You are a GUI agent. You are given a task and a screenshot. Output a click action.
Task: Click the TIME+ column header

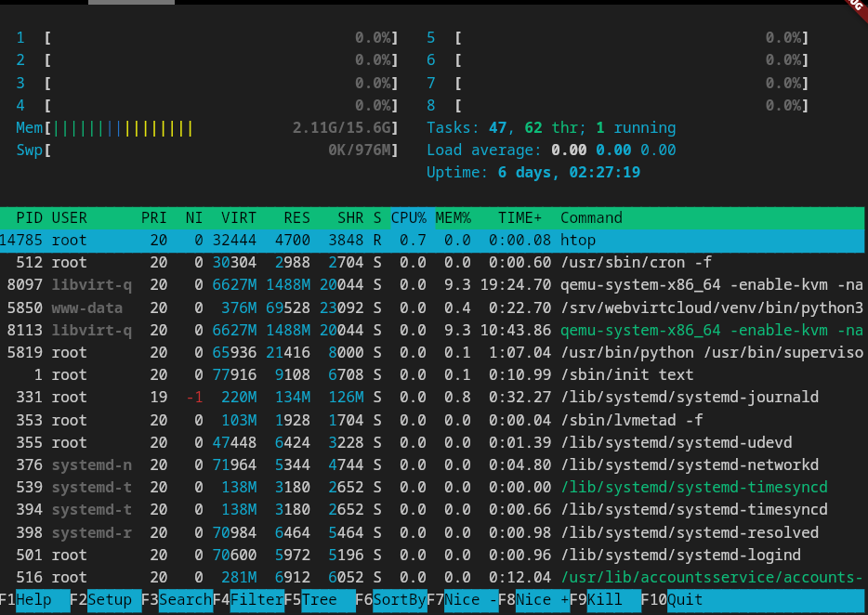[x=520, y=218]
